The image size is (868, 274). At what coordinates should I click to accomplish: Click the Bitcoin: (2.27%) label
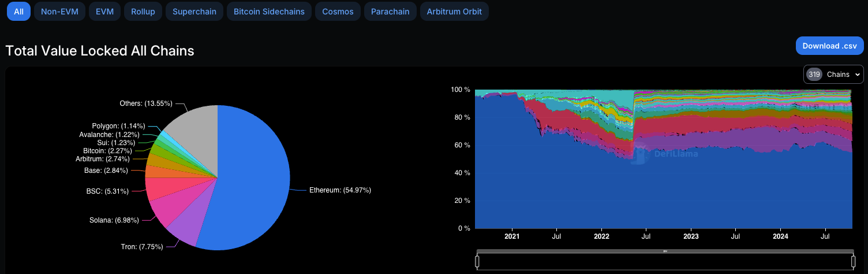point(107,151)
